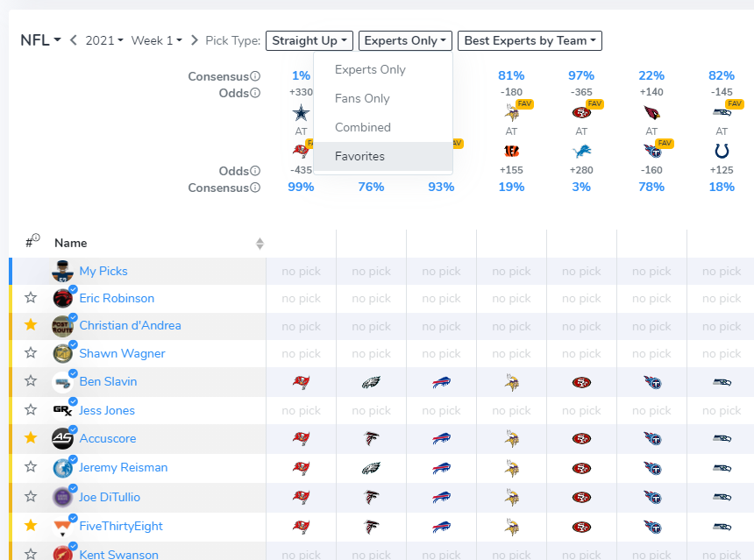This screenshot has width=754, height=560.
Task: Click Jeremy Reisman's Bills pick
Action: point(441,468)
